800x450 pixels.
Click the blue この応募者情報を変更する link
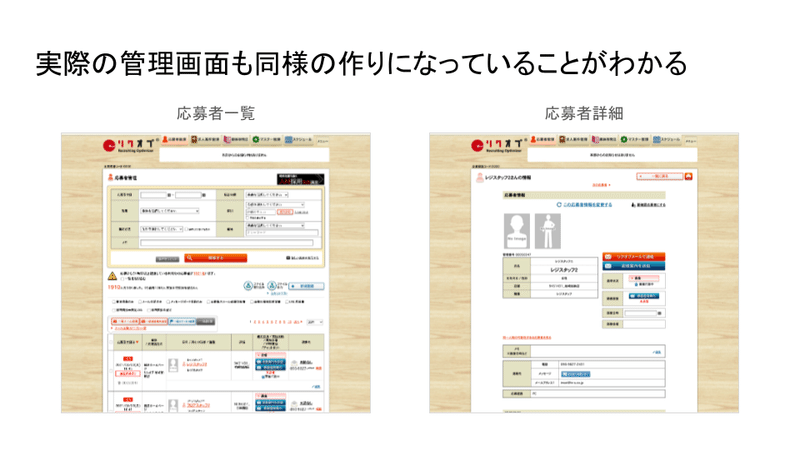587,205
